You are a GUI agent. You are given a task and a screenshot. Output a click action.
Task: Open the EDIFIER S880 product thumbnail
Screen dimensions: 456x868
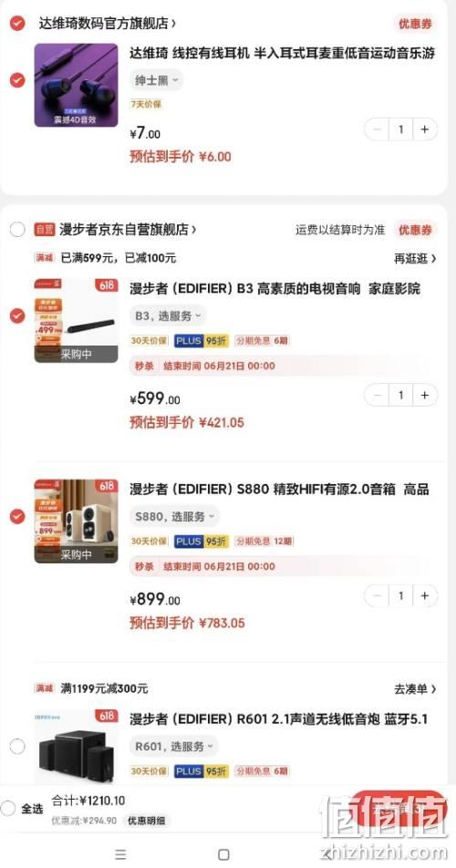coord(76,521)
